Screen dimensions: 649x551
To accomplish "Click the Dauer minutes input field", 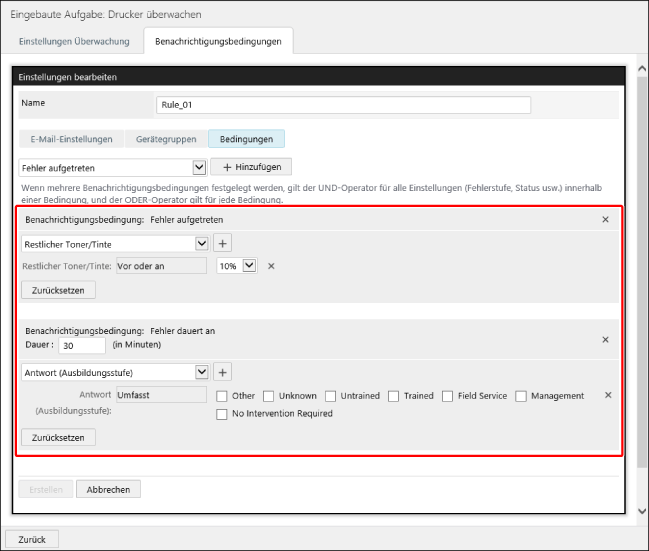I will pyautogui.click(x=81, y=345).
